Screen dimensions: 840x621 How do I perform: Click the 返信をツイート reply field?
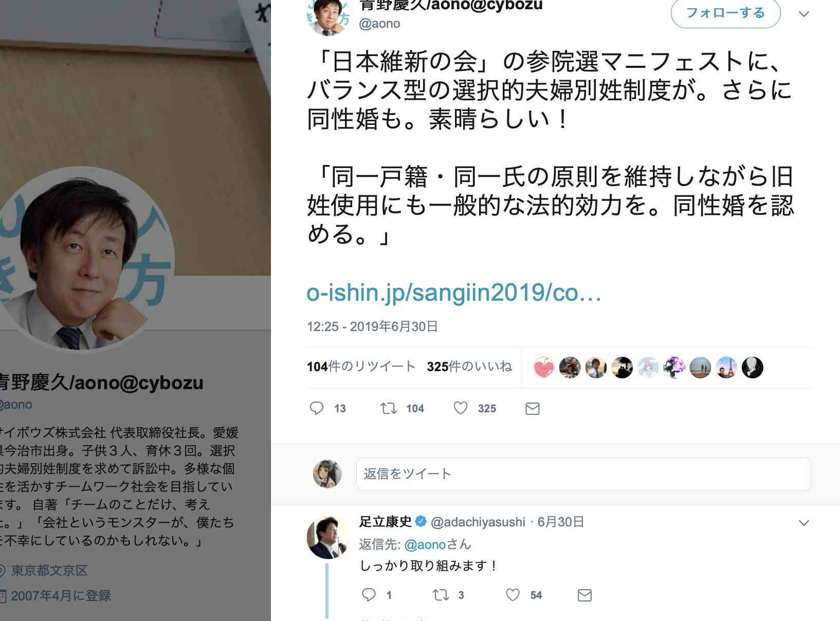(x=583, y=474)
